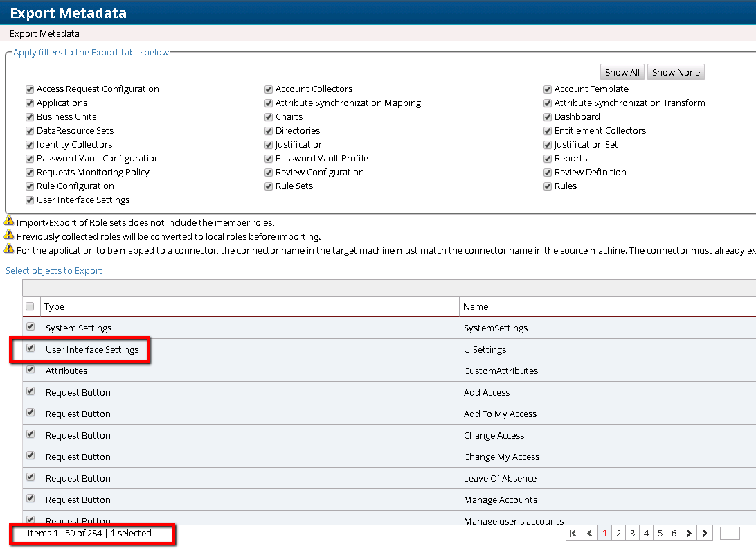Uncheck the Charts filter checkbox
This screenshot has height=555, width=756.
point(269,117)
